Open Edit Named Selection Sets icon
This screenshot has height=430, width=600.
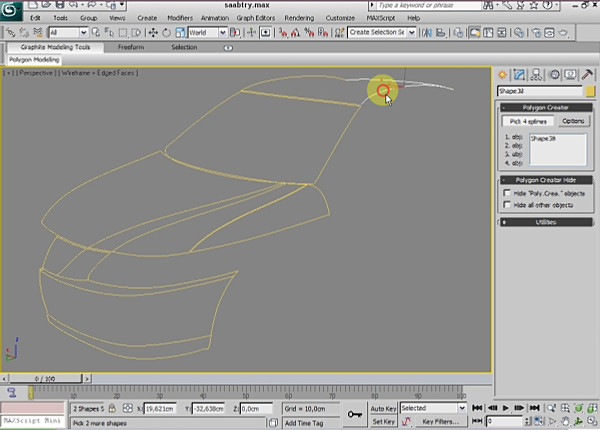(339, 33)
